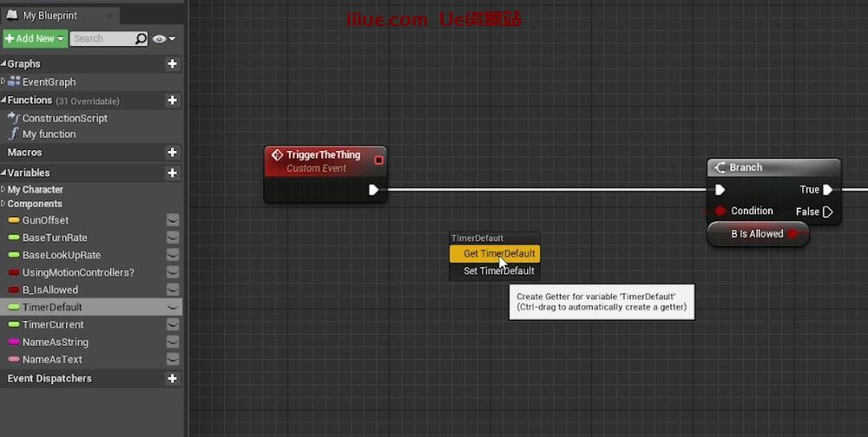
Task: Click the Add New button
Action: [34, 39]
